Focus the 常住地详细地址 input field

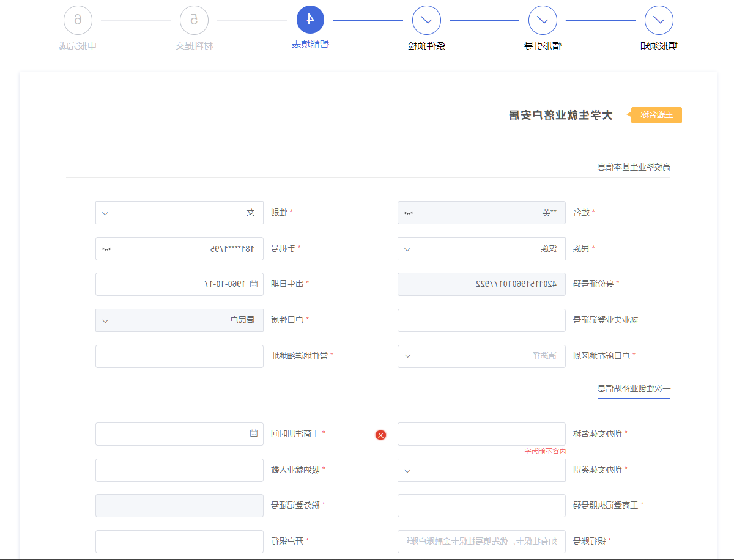pyautogui.click(x=179, y=356)
